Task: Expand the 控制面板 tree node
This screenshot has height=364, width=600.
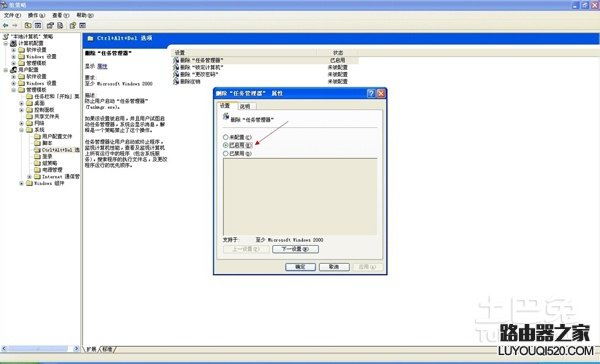Action: [x=21, y=110]
